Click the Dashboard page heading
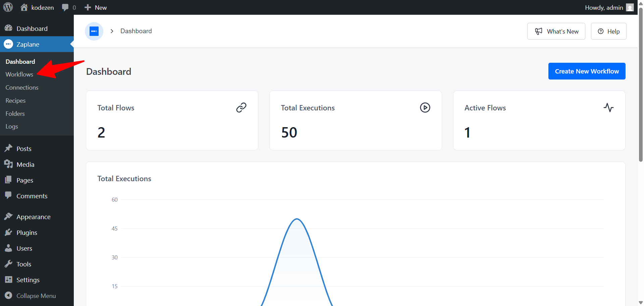Image resolution: width=644 pixels, height=306 pixels. pos(109,71)
